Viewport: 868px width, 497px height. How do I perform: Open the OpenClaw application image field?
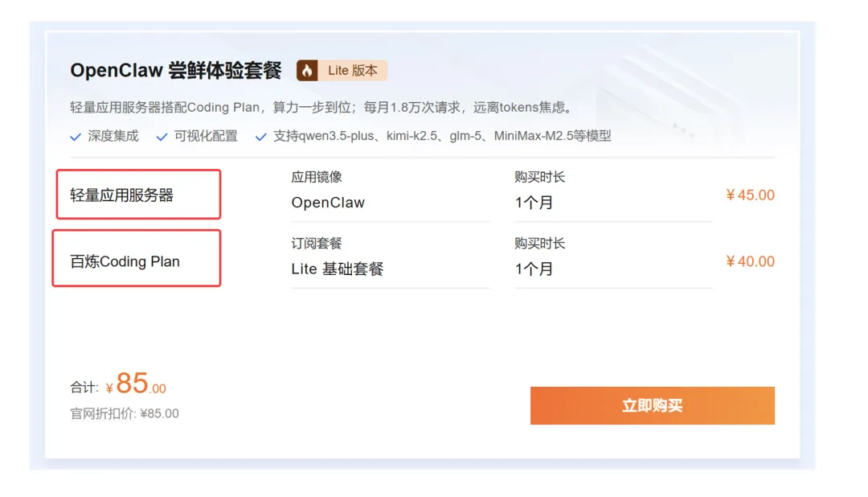click(x=390, y=203)
